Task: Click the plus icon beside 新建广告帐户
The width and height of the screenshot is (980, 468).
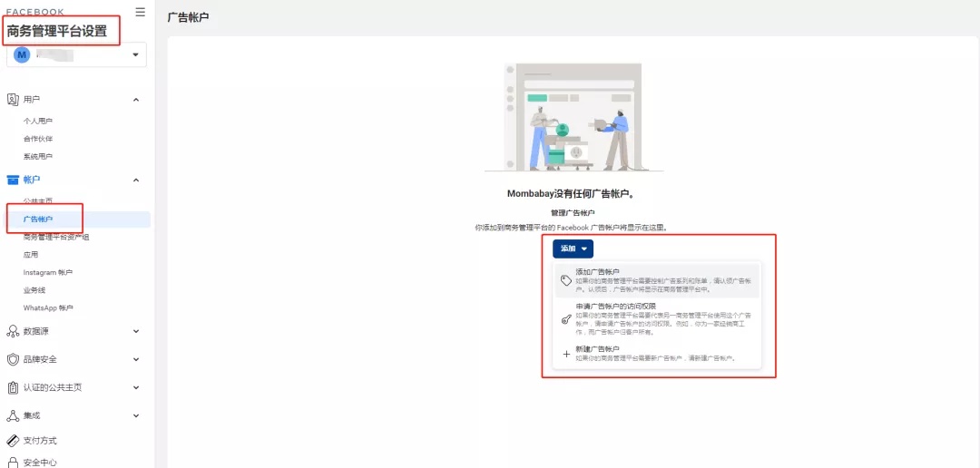Action: (566, 355)
